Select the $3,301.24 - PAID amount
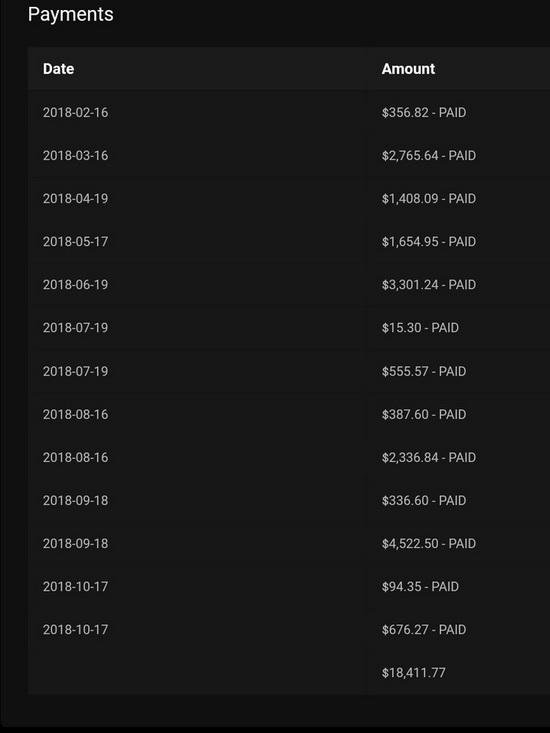 click(x=429, y=285)
